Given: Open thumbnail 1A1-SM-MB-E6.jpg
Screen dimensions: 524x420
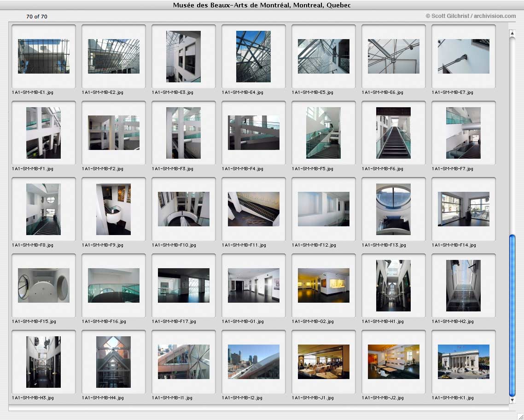Looking at the screenshot, I should click(x=393, y=57).
